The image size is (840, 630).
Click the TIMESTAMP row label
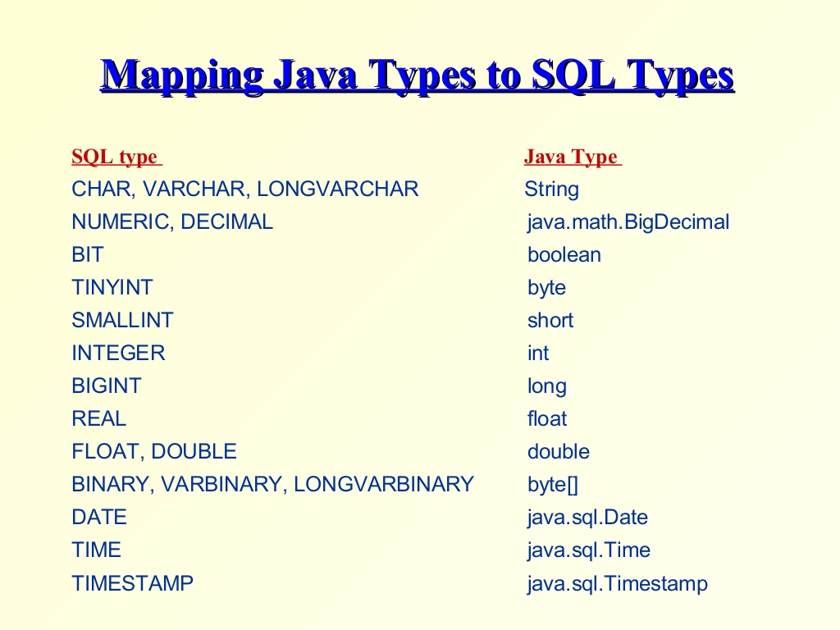[x=133, y=583]
